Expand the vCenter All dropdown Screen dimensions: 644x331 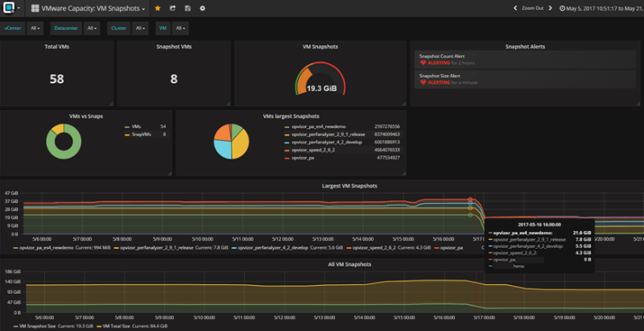35,28
